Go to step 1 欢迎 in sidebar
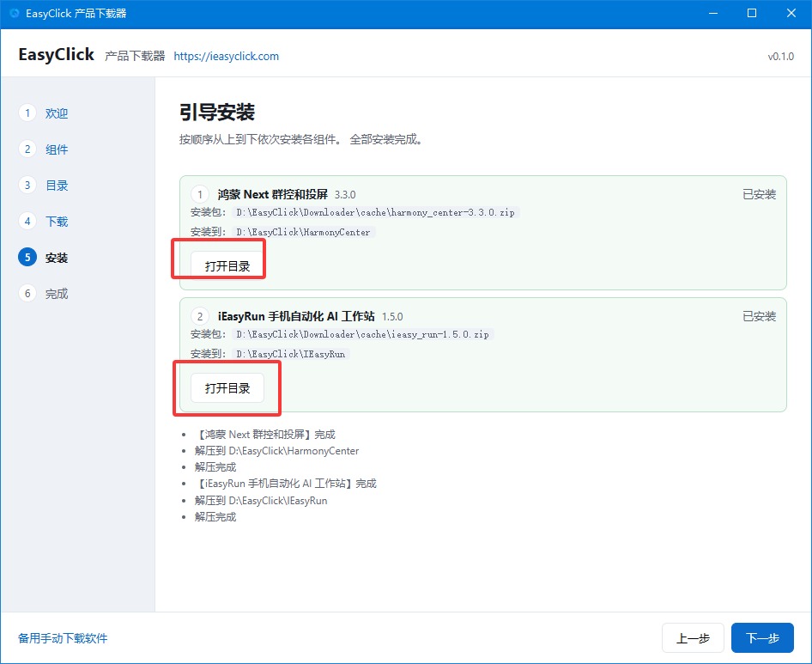The image size is (812, 664). (x=44, y=113)
